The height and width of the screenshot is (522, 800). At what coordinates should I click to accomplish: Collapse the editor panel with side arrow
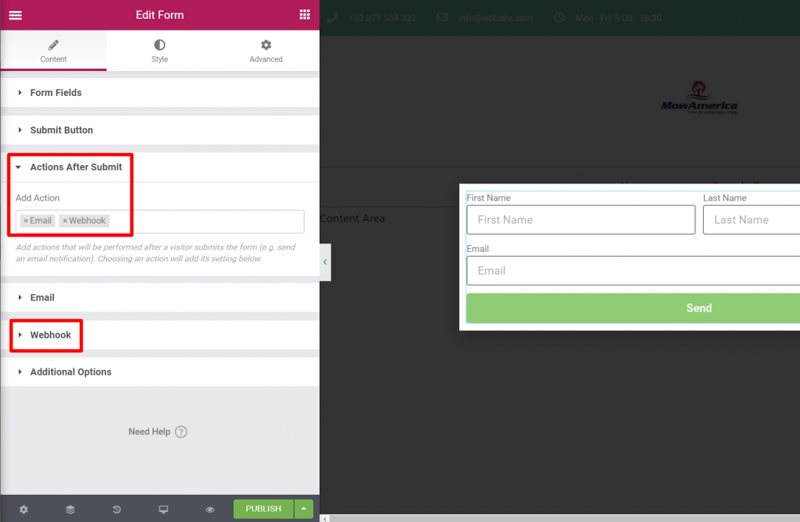pyautogui.click(x=325, y=262)
